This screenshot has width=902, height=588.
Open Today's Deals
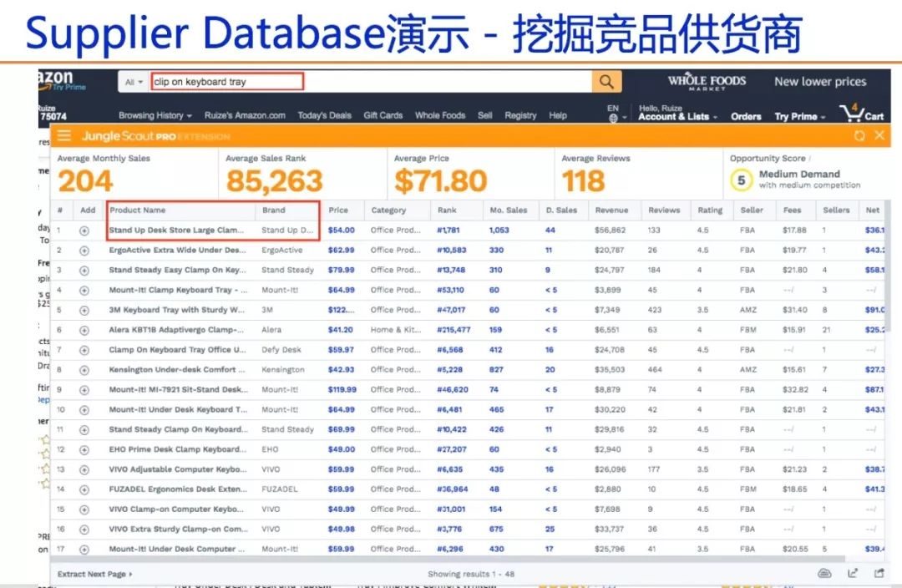pyautogui.click(x=324, y=115)
